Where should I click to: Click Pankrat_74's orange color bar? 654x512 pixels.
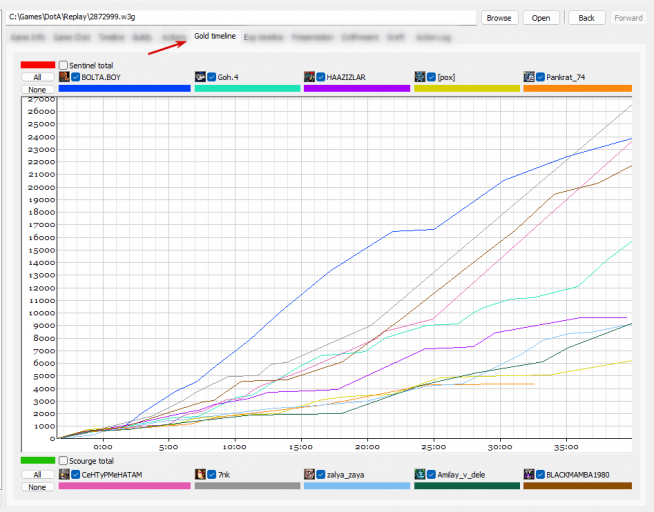pos(578,88)
